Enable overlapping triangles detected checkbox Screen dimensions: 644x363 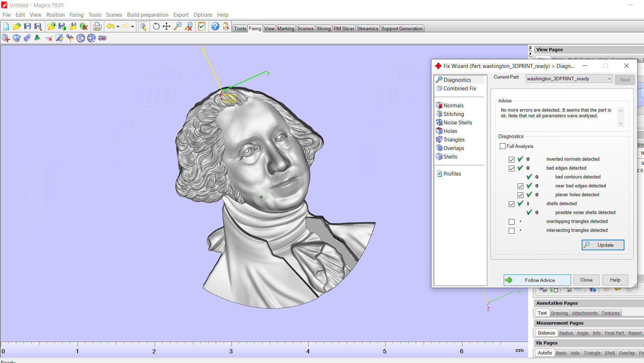pos(512,221)
